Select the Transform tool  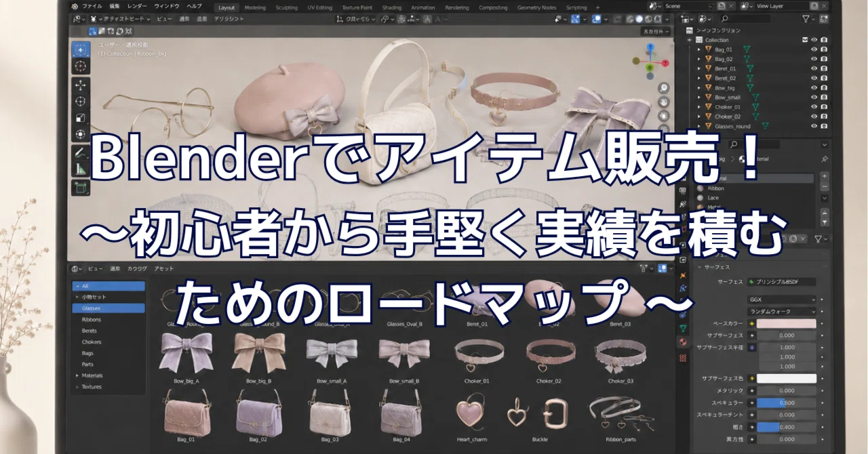tap(81, 134)
